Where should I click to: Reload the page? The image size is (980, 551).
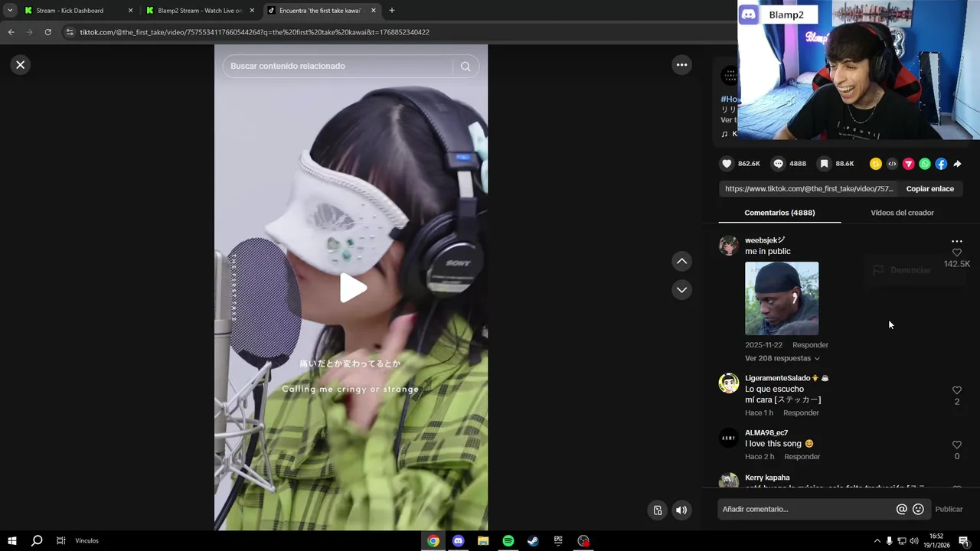47,32
